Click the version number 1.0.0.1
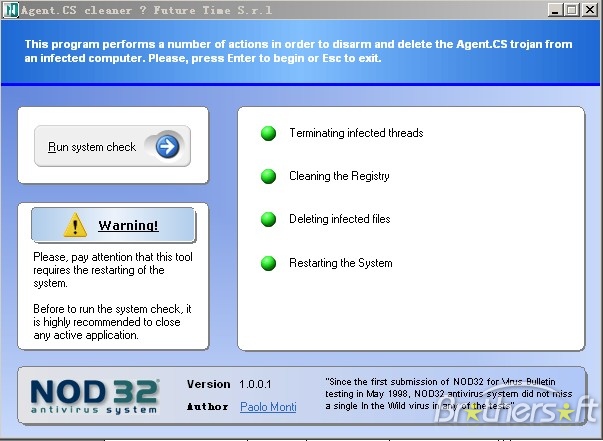This screenshot has height=441, width=603. point(255,384)
